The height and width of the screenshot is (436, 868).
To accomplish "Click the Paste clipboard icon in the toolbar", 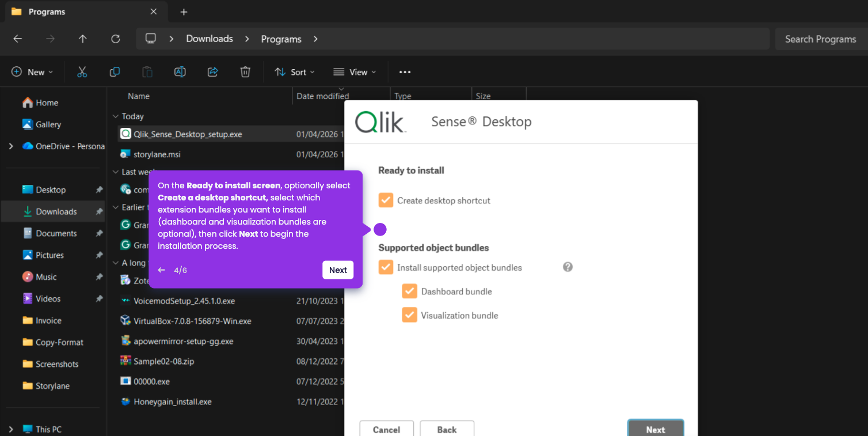I will click(x=147, y=72).
